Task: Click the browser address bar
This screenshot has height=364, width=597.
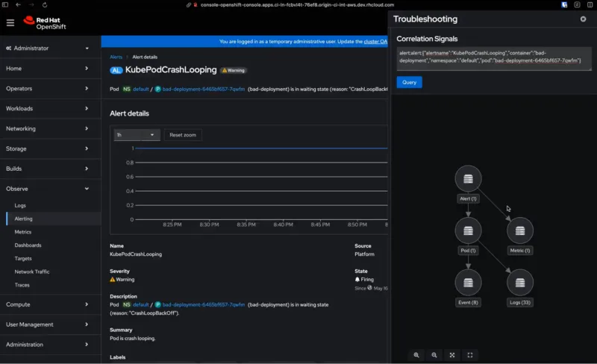Action: pos(297,5)
